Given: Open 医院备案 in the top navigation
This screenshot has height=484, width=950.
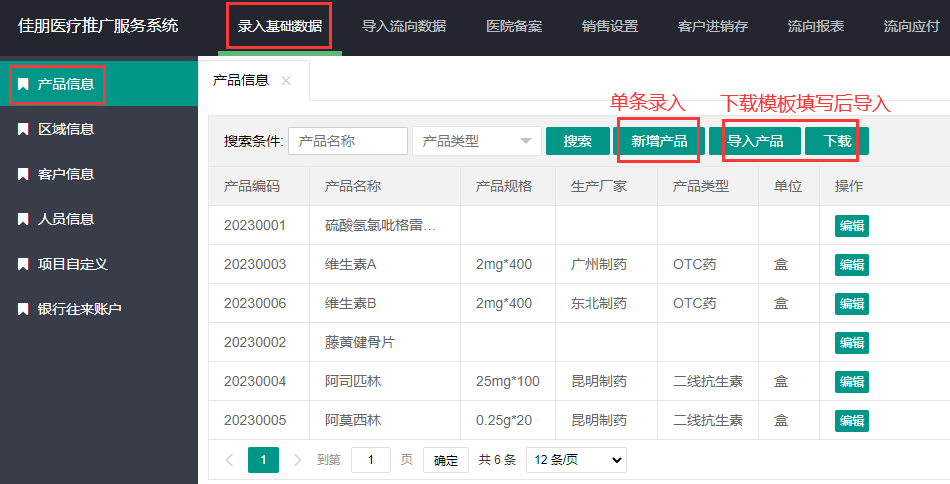Looking at the screenshot, I should click(514, 26).
